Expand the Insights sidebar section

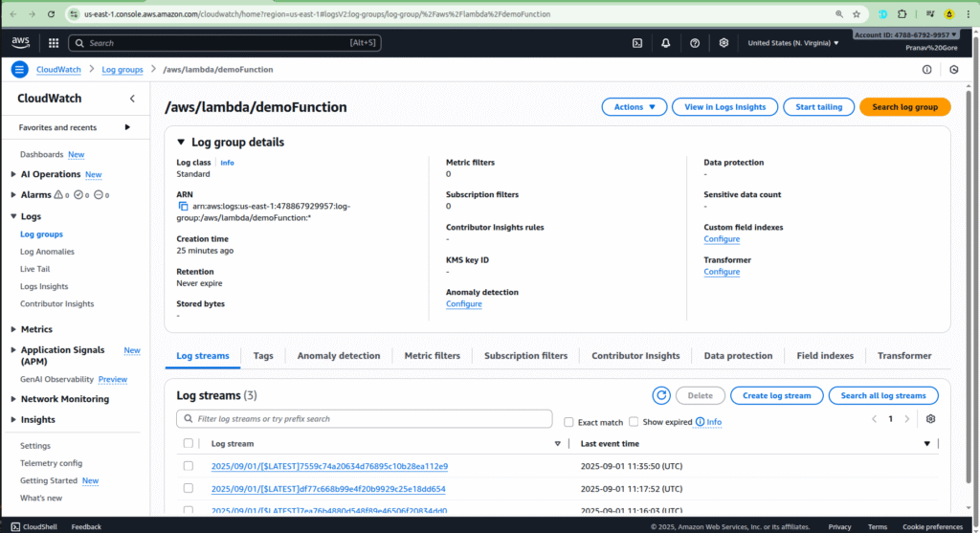click(13, 420)
